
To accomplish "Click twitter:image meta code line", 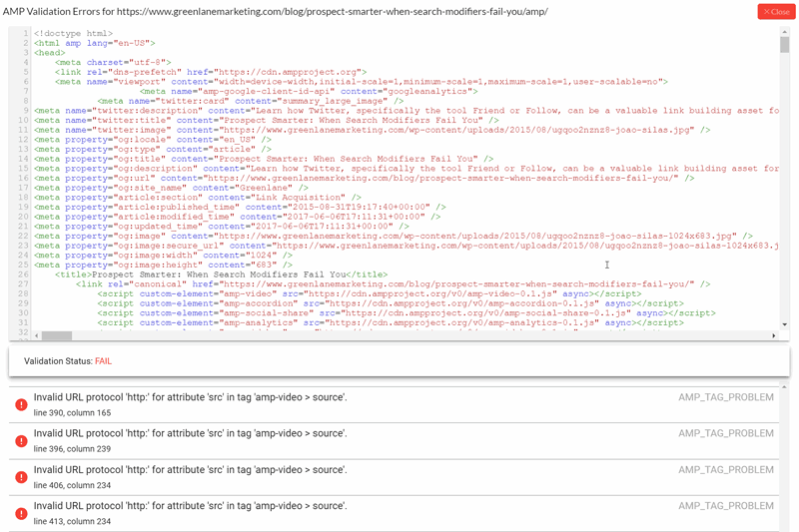I will click(372, 131).
